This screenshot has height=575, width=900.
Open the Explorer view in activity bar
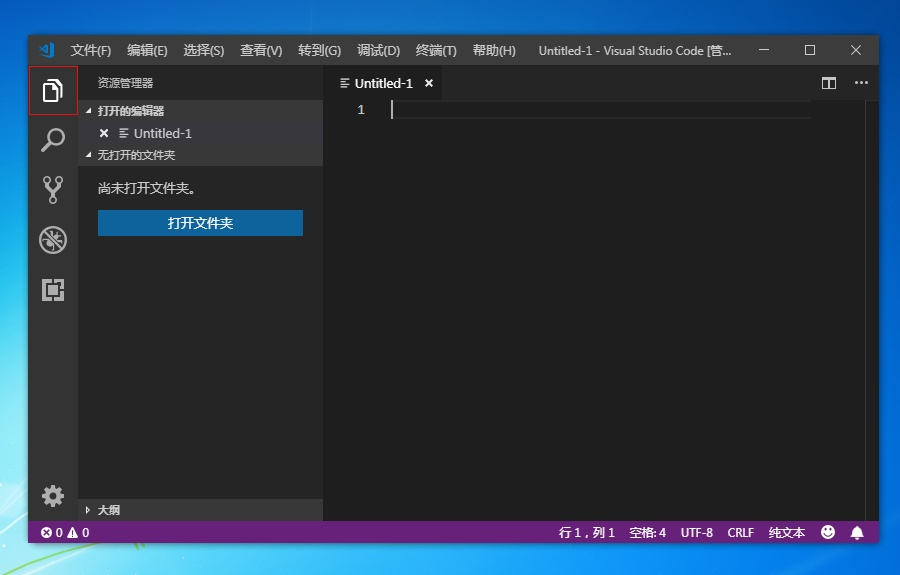[x=53, y=91]
